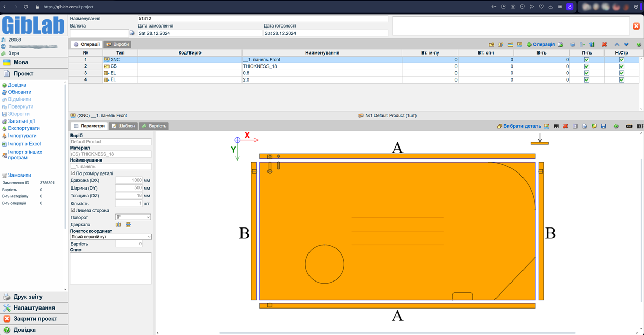Viewport: 644px width, 335px height.
Task: Click the DXF export icon
Action: click(x=640, y=126)
